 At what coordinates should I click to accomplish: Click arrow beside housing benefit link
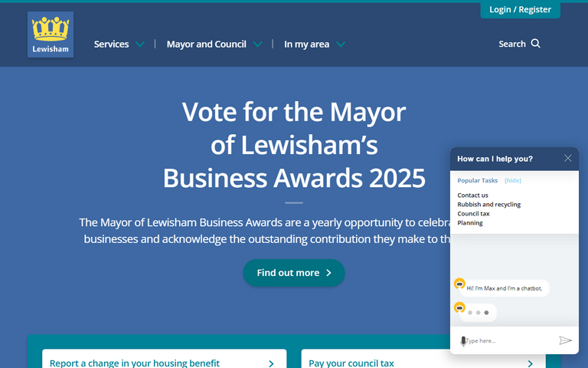pyautogui.click(x=271, y=363)
